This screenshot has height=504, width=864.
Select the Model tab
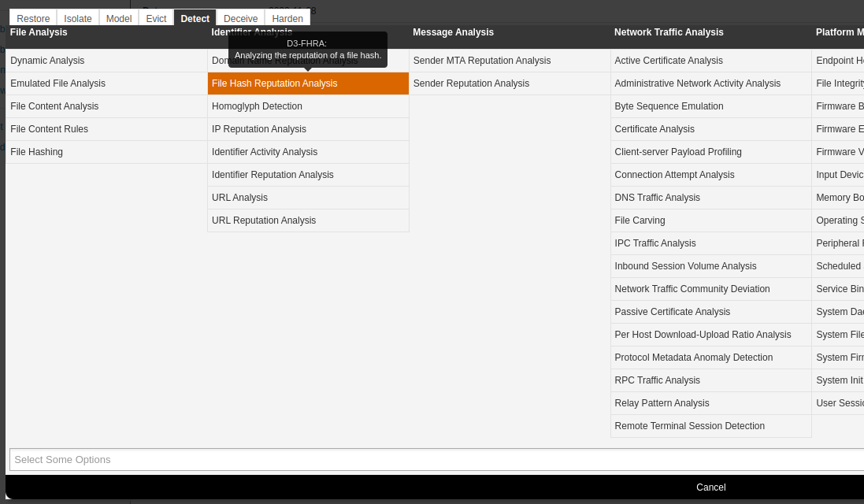pyautogui.click(x=119, y=18)
